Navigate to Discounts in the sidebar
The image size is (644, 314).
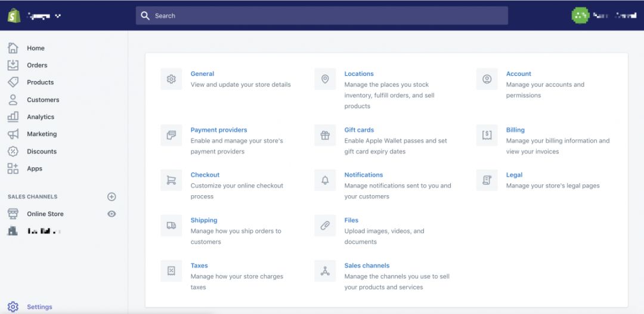coord(42,152)
